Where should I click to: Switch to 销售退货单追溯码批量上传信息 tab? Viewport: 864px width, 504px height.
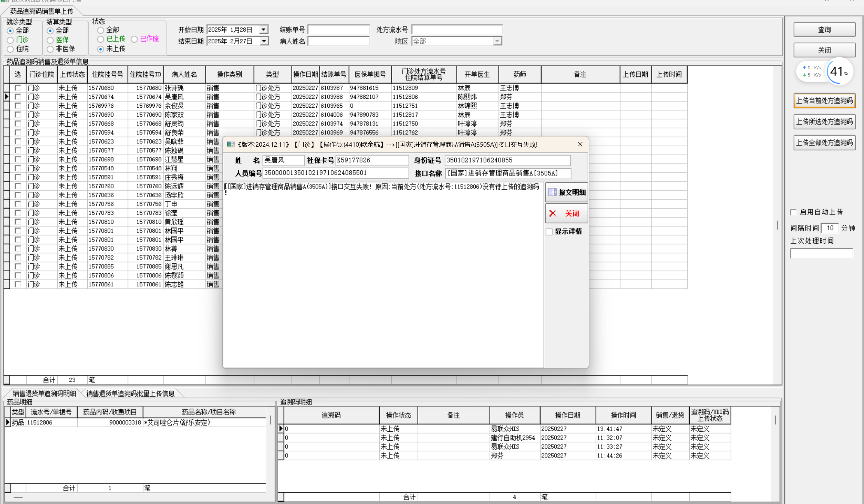pyautogui.click(x=130, y=393)
